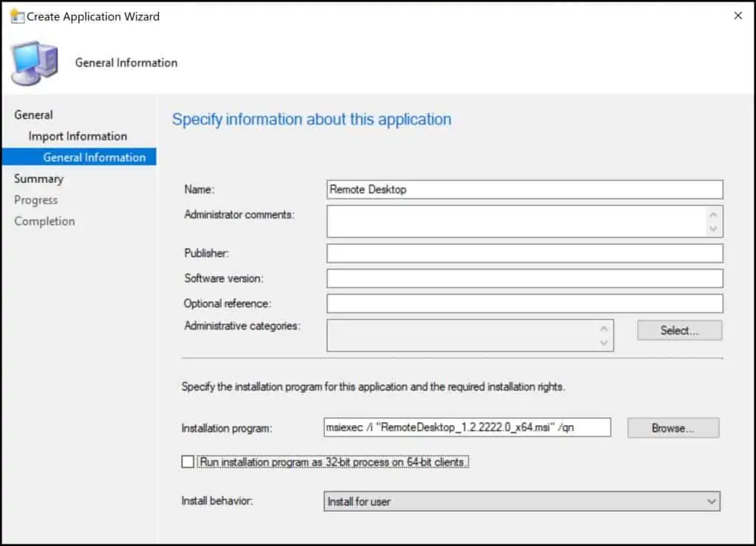Screen dimensions: 756x546
Task: Click the Administrative categories list box
Action: (x=470, y=335)
